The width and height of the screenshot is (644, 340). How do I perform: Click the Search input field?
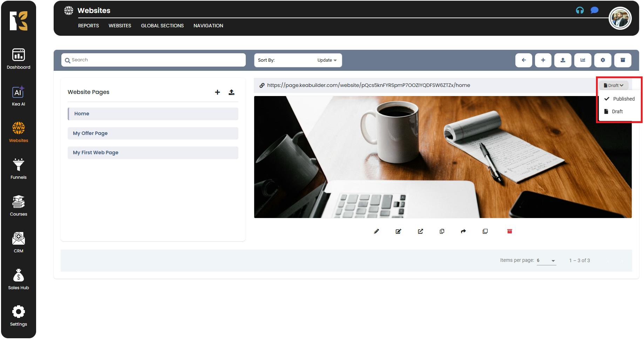154,60
